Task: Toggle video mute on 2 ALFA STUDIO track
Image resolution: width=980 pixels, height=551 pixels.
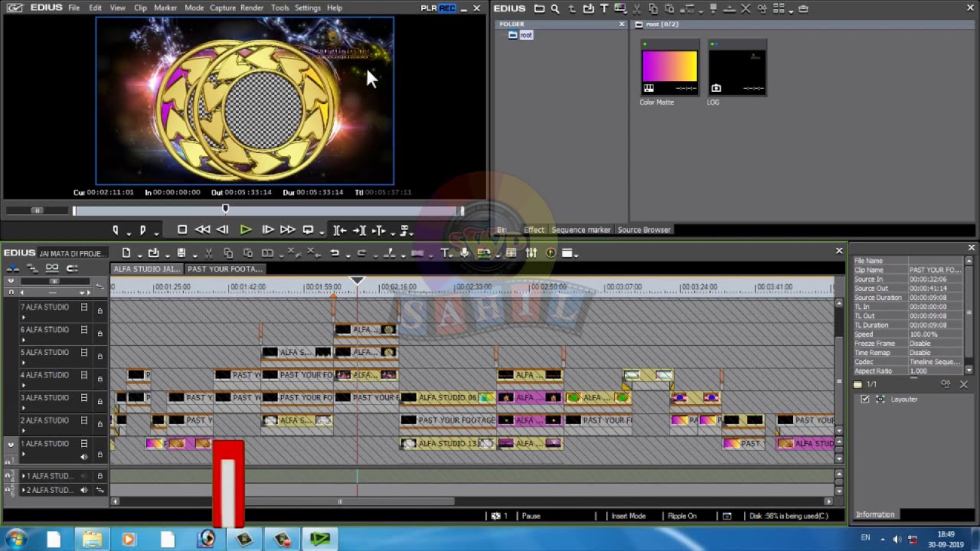Action: coord(84,420)
